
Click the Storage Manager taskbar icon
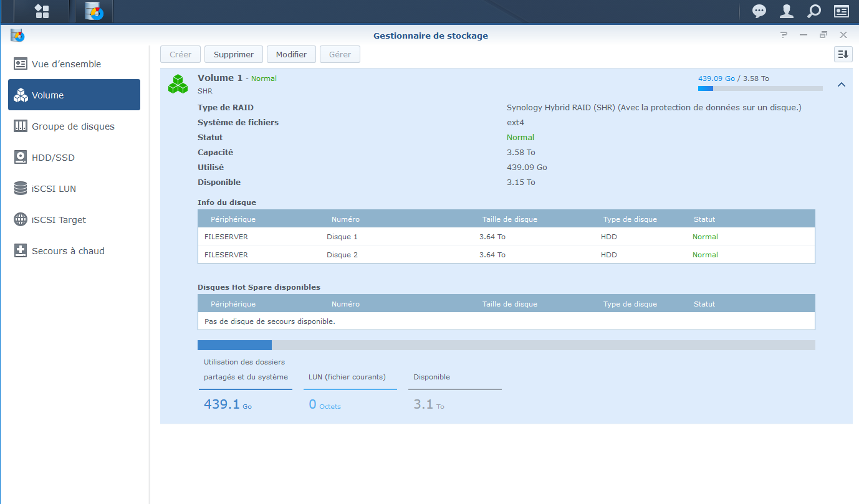point(94,11)
